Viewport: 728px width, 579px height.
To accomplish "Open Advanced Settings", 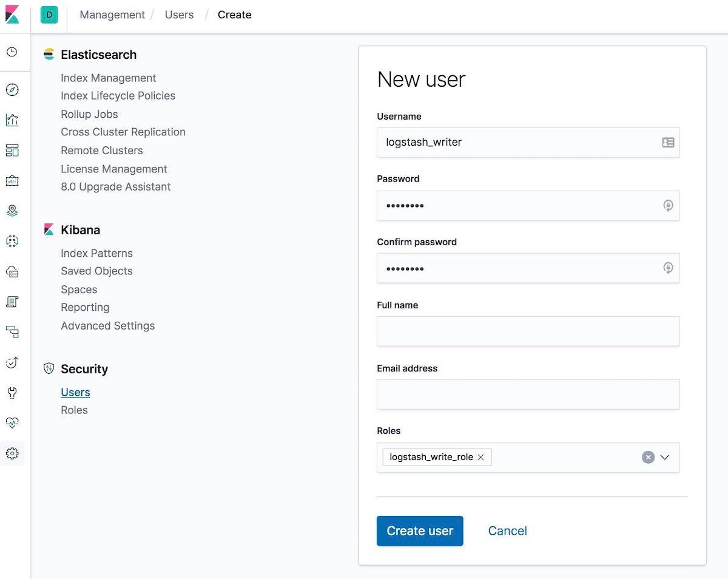I will [107, 325].
